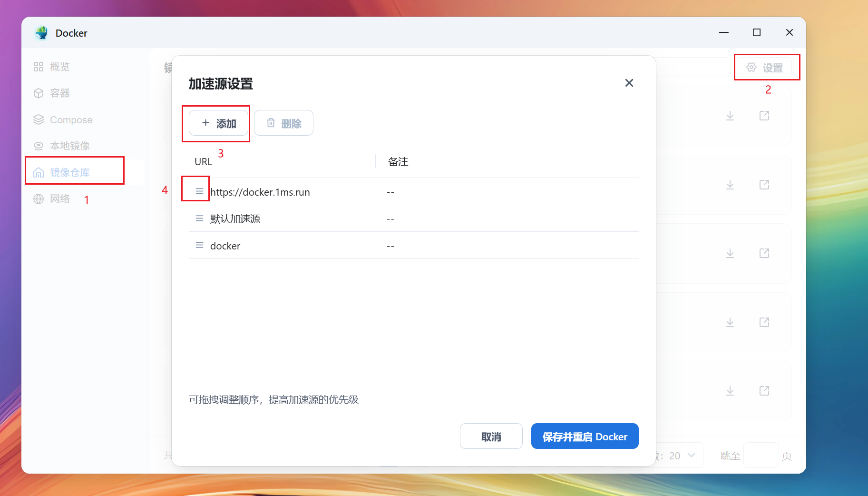This screenshot has height=496, width=868.
Task: Click the drag handle beside the docker row
Action: [x=199, y=245]
